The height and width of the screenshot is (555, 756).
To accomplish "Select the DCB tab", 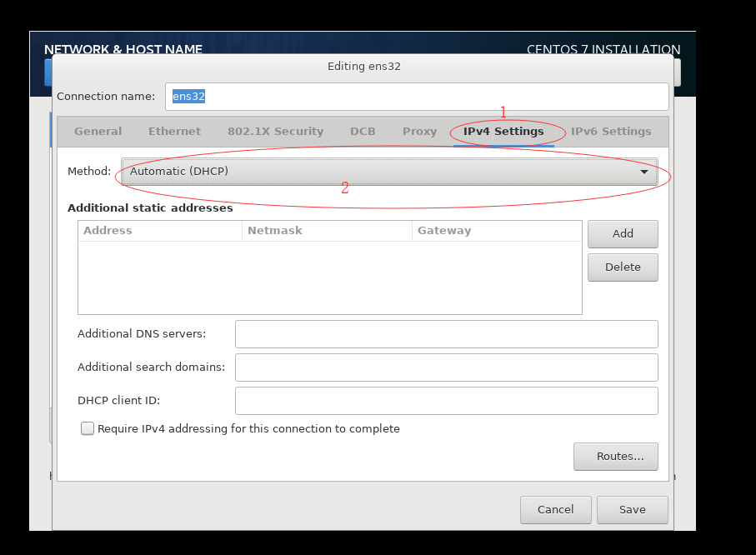I will [x=363, y=131].
